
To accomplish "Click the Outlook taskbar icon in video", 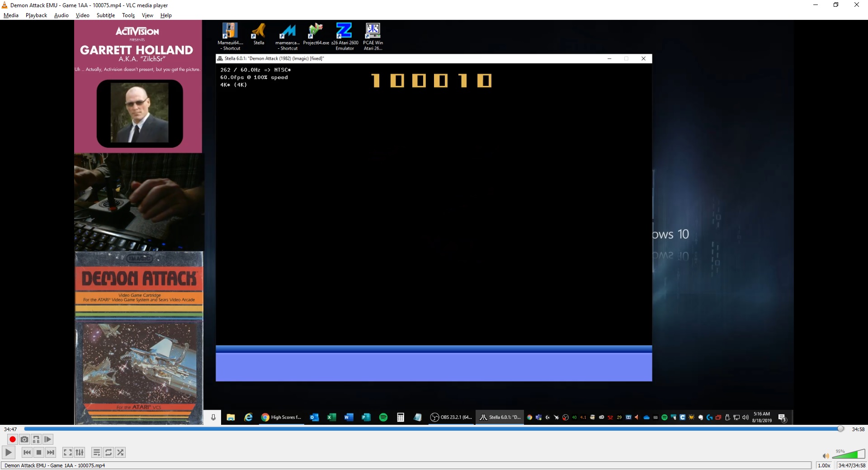I will [314, 417].
